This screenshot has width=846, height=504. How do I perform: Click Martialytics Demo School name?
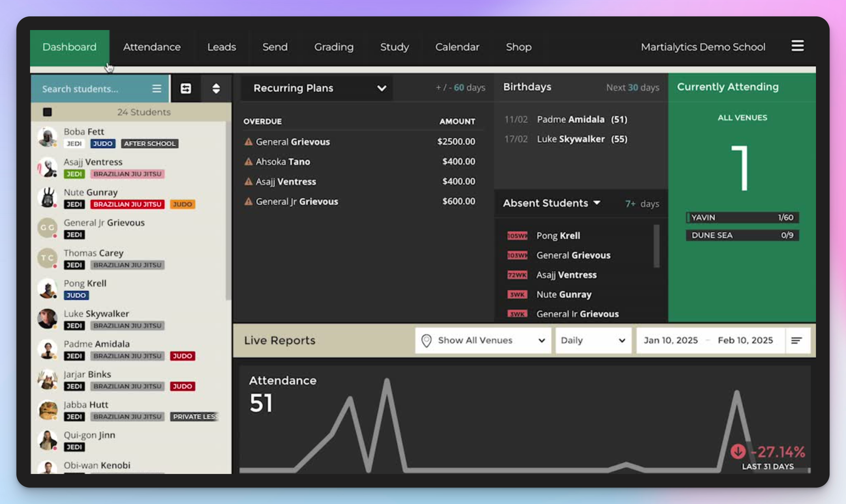coord(703,47)
